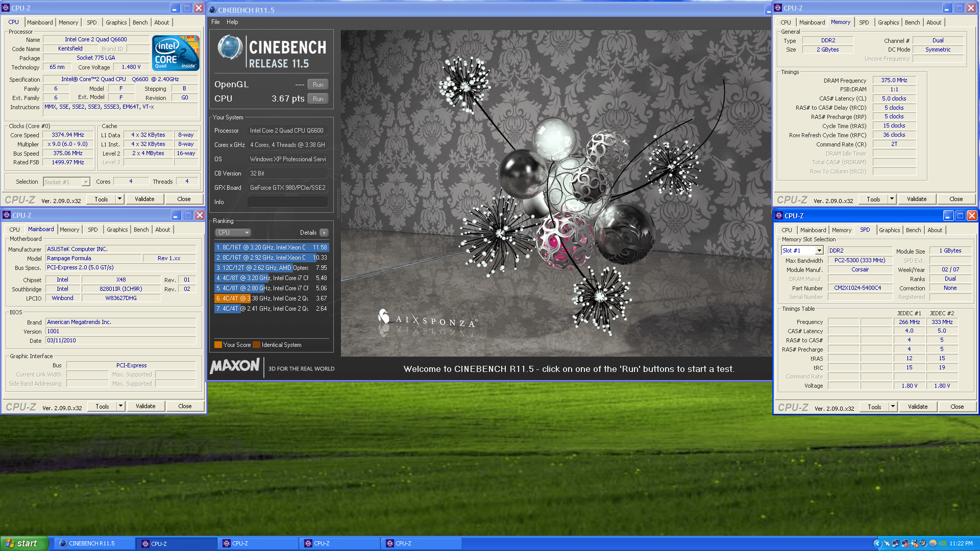980x551 pixels.
Task: Click the system clock showing 11:22 PM
Action: click(x=961, y=543)
